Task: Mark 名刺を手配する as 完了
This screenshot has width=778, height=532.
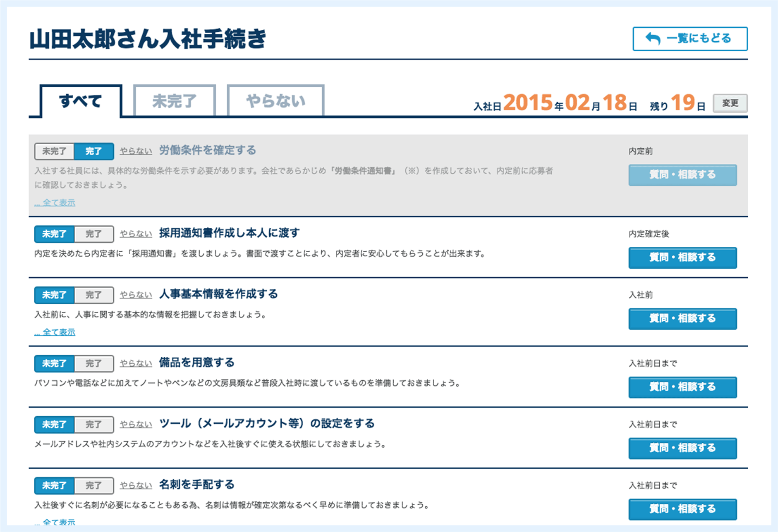Action: 94,486
